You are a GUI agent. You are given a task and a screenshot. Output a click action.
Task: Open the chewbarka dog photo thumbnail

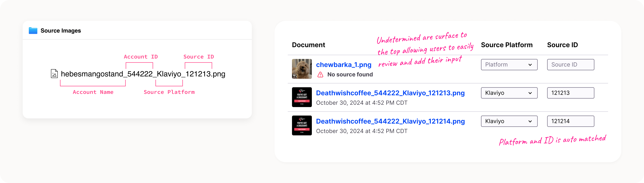(302, 69)
